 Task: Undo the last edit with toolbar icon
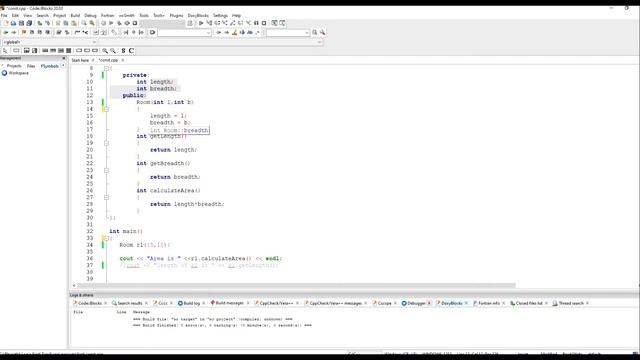tap(40, 23)
